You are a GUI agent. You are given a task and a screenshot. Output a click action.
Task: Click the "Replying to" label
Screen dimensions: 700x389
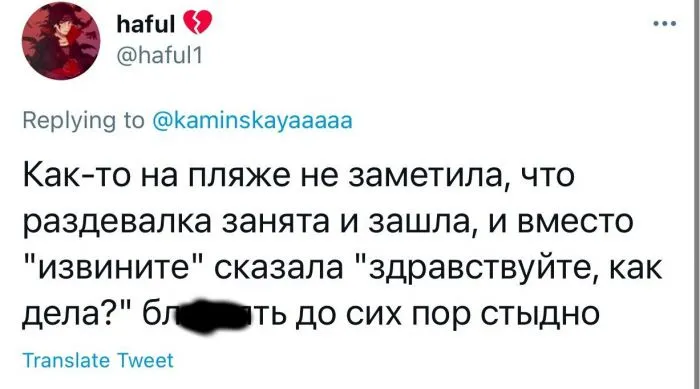83,121
